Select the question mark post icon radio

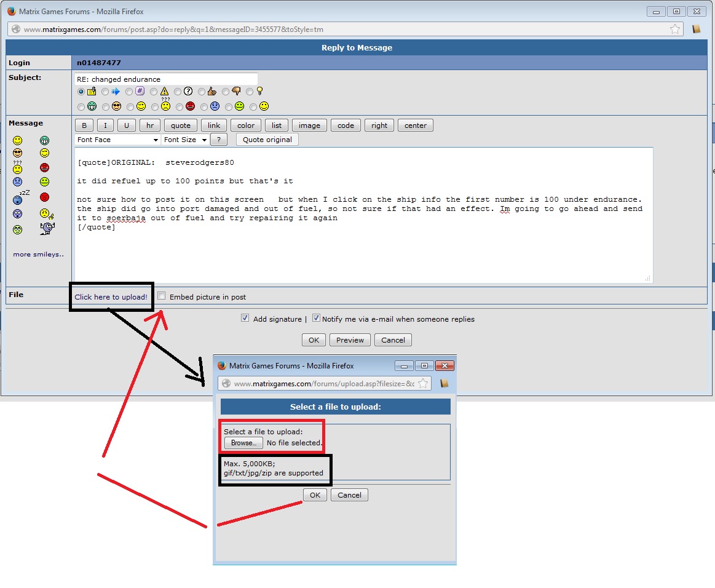[x=178, y=92]
